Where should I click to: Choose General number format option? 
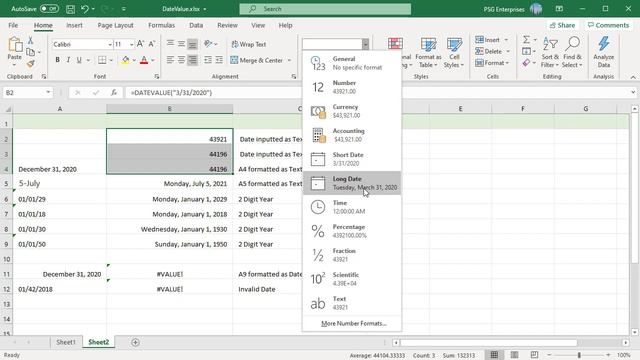click(x=352, y=63)
